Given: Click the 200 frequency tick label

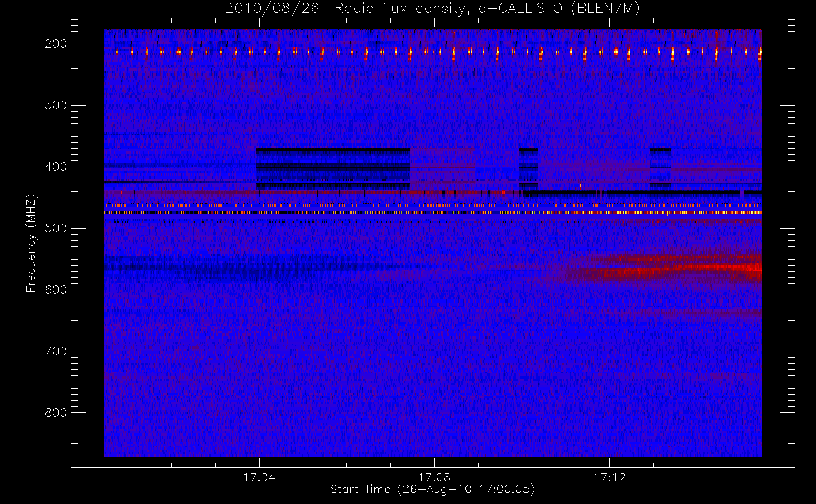Looking at the screenshot, I should [x=55, y=44].
